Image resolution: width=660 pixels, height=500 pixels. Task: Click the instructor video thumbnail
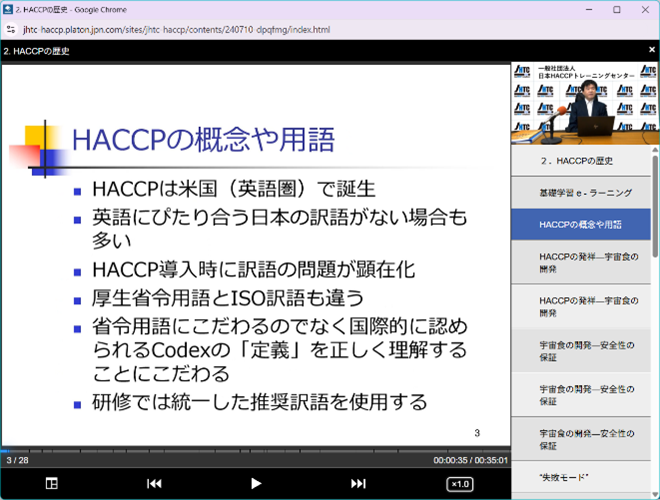[585, 104]
